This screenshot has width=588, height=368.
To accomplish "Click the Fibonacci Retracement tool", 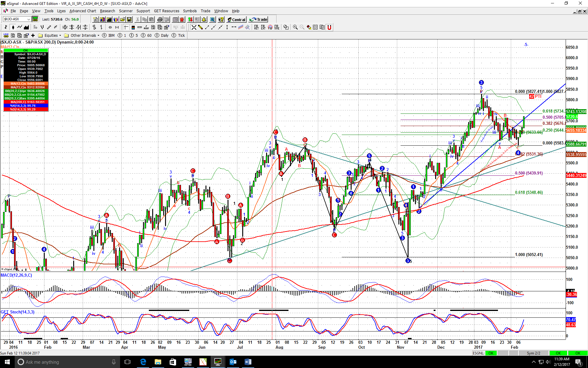I will (256, 27).
